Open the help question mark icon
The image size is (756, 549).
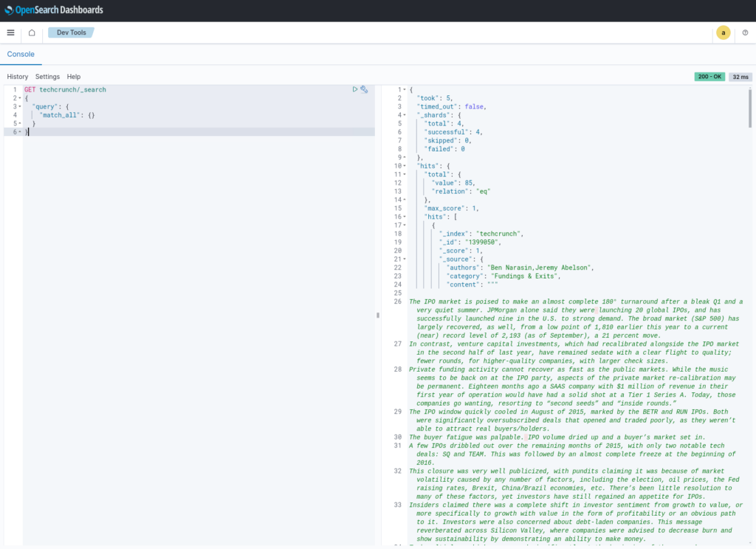pos(746,33)
